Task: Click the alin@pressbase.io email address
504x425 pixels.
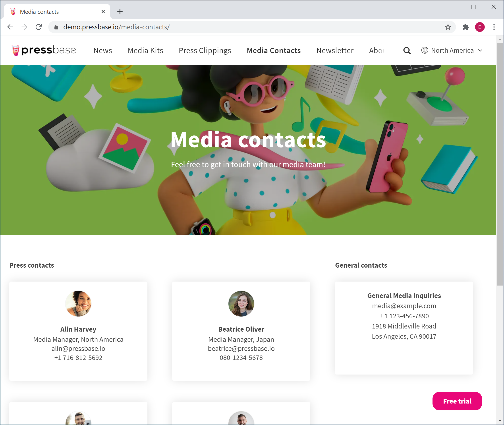Action: [78, 348]
